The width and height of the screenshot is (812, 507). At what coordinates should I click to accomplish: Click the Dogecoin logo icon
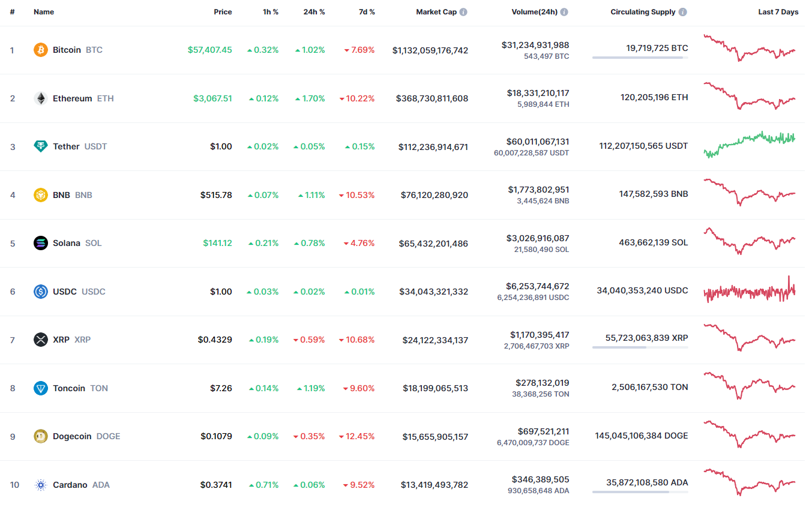41,436
